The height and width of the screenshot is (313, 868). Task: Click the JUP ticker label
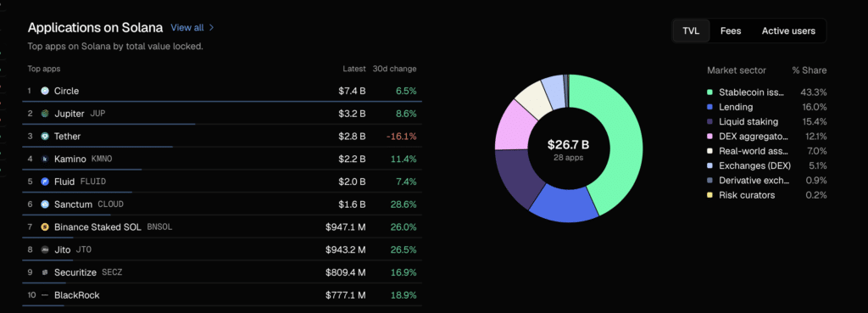pyautogui.click(x=97, y=114)
